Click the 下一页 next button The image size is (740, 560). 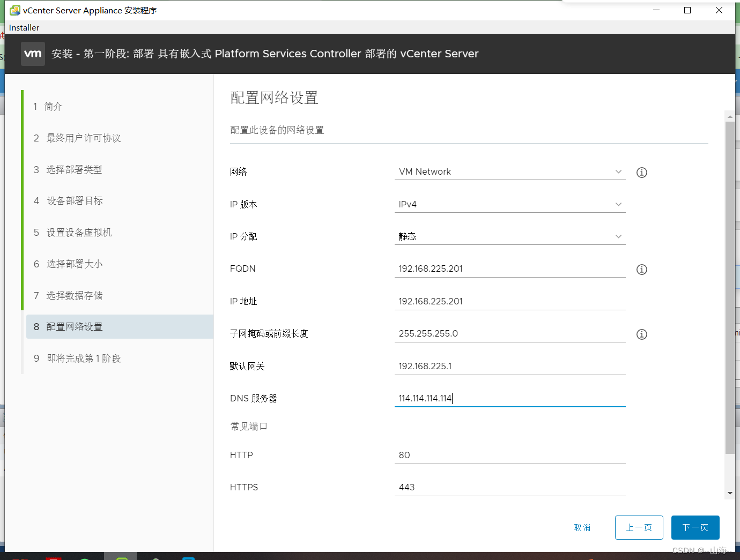[695, 527]
